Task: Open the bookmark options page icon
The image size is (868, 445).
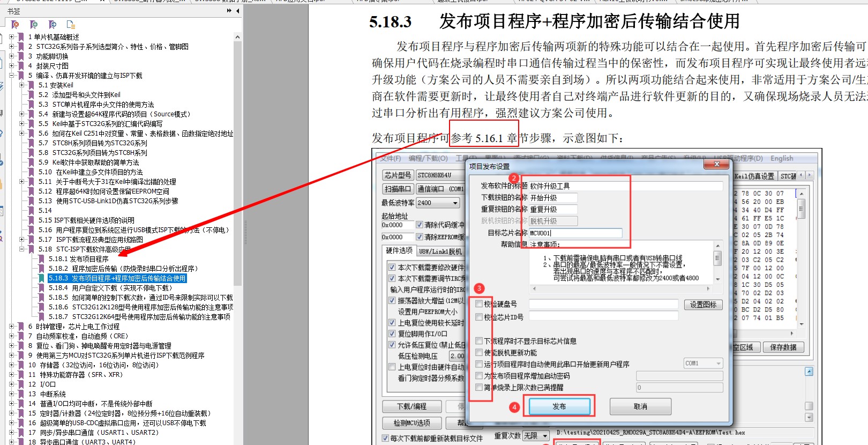Action: [x=70, y=25]
